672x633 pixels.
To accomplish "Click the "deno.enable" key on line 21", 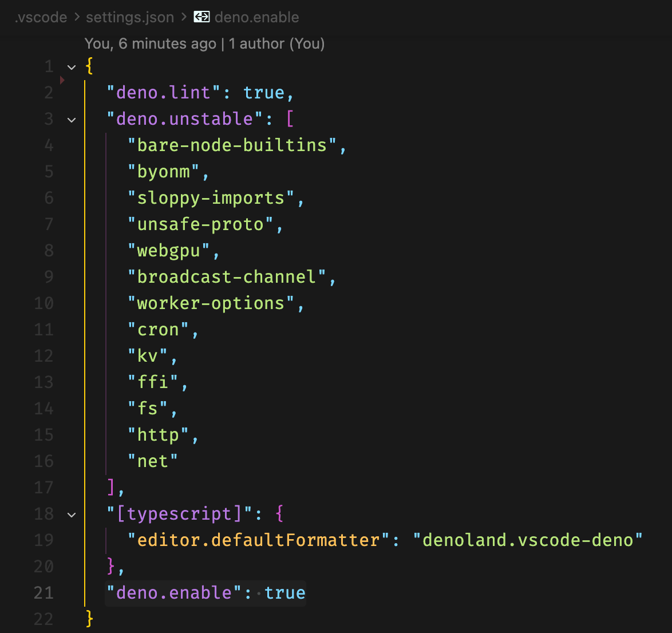I will point(174,593).
